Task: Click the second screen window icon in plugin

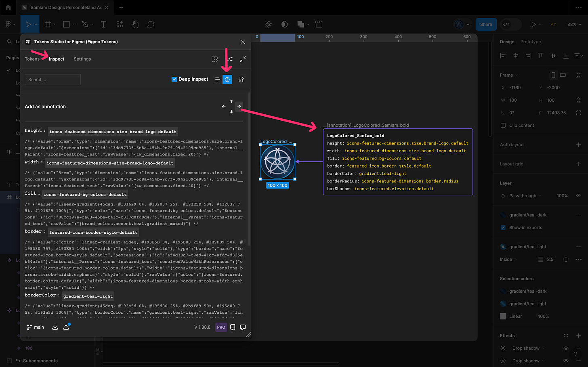Action: 215,59
